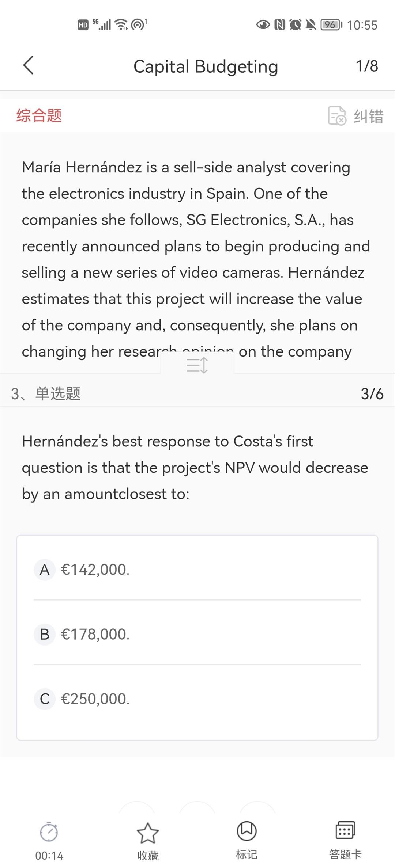Tap the 3/6 sub-question counter
Viewport: 395px width, 868px height.
point(372,394)
